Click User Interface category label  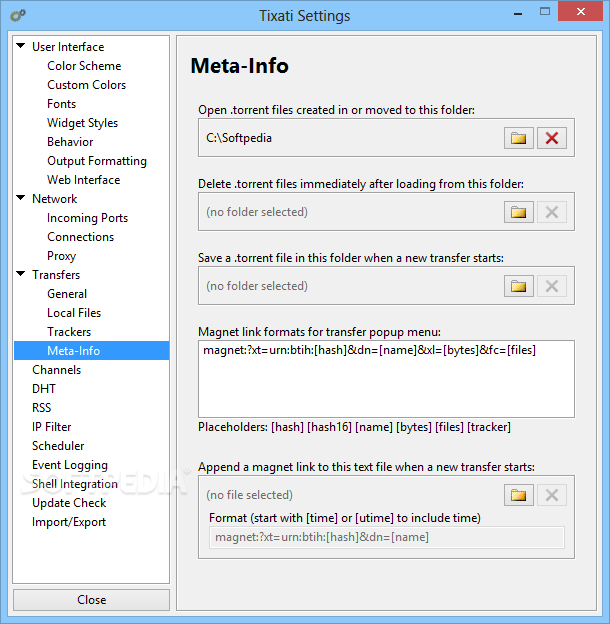pyautogui.click(x=68, y=47)
